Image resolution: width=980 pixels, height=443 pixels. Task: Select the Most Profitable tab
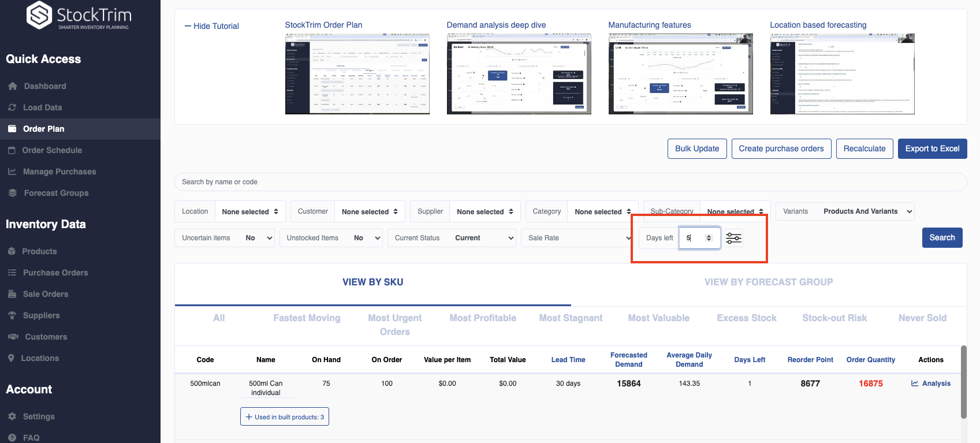[483, 318]
